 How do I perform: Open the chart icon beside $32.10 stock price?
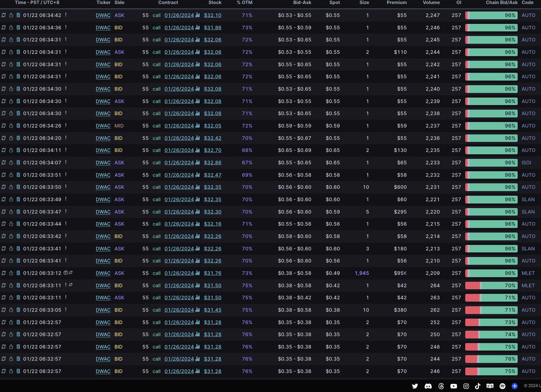click(x=197, y=15)
